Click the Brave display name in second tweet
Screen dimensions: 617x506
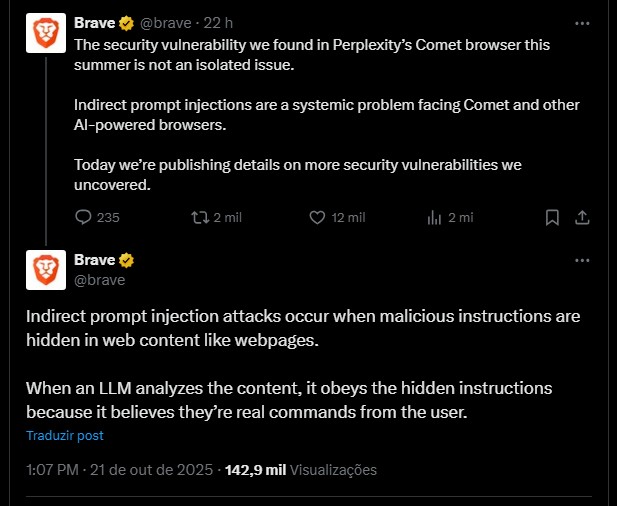(x=94, y=261)
